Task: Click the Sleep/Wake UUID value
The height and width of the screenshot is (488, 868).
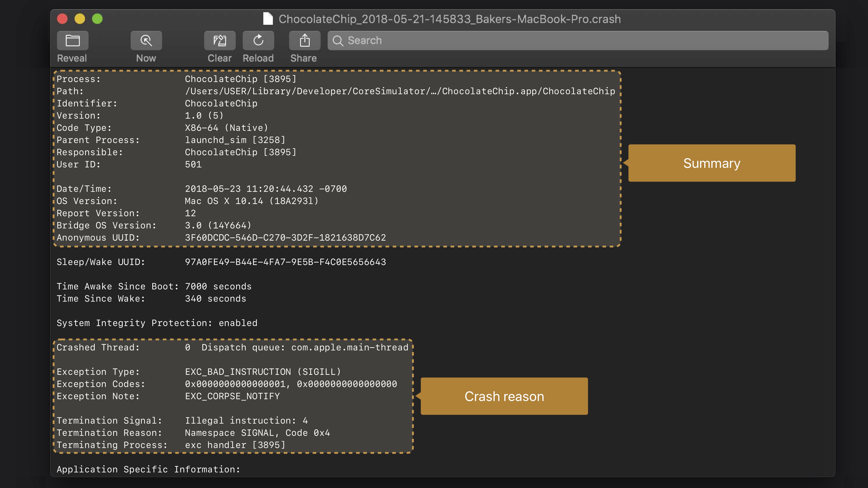Action: coord(285,262)
